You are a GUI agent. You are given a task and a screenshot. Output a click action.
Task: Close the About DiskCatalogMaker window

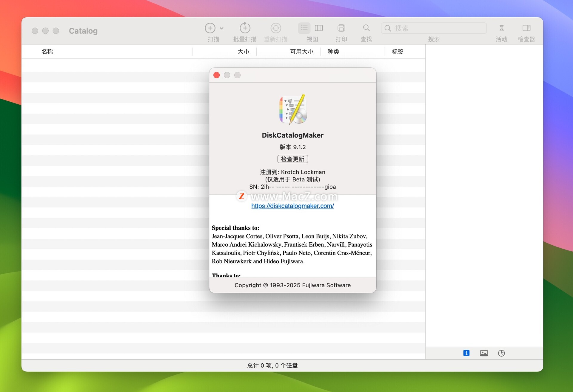click(x=217, y=75)
